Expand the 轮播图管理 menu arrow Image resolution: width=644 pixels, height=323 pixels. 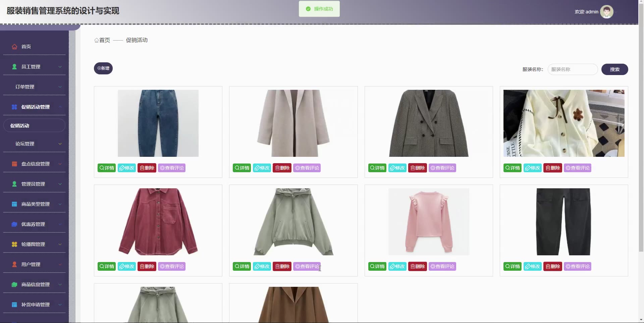click(60, 244)
